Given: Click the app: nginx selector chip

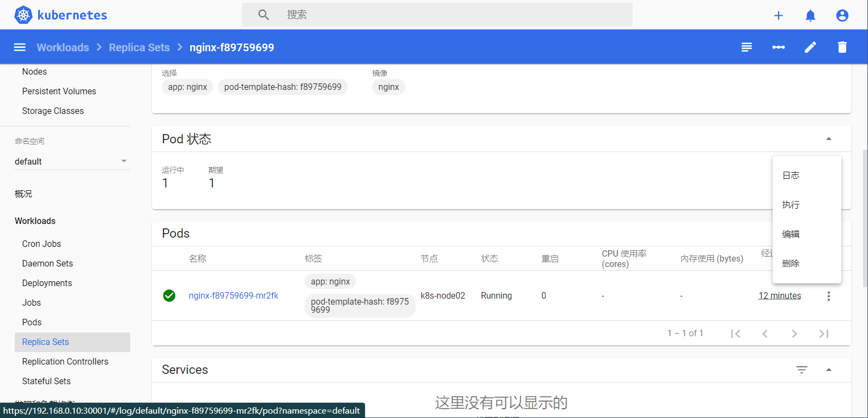Looking at the screenshot, I should click(x=187, y=87).
